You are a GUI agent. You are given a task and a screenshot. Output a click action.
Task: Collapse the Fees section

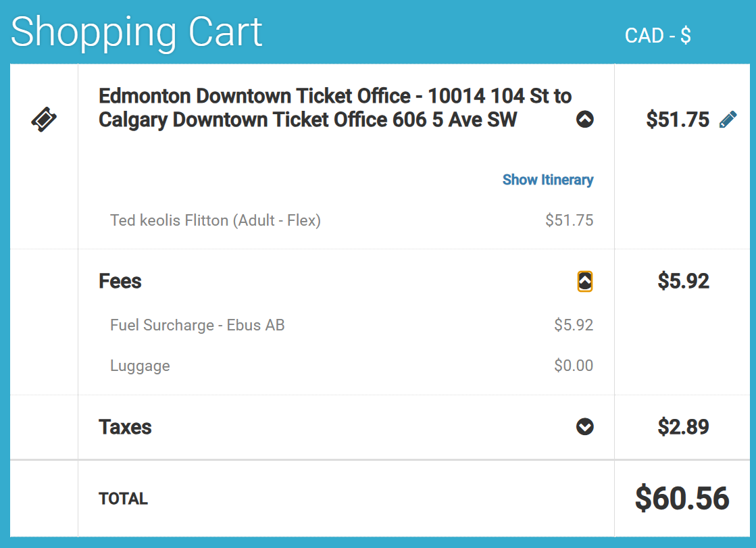585,281
